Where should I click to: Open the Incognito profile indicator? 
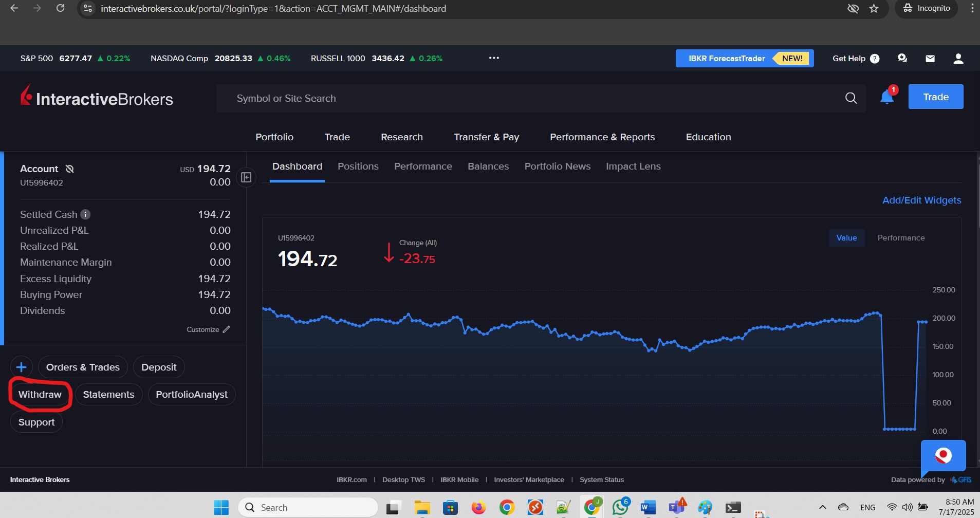[x=927, y=8]
